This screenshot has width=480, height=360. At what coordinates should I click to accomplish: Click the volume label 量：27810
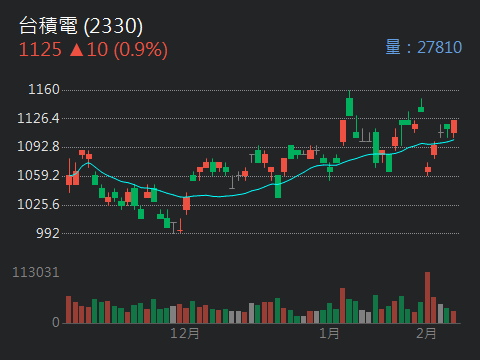tap(424, 47)
